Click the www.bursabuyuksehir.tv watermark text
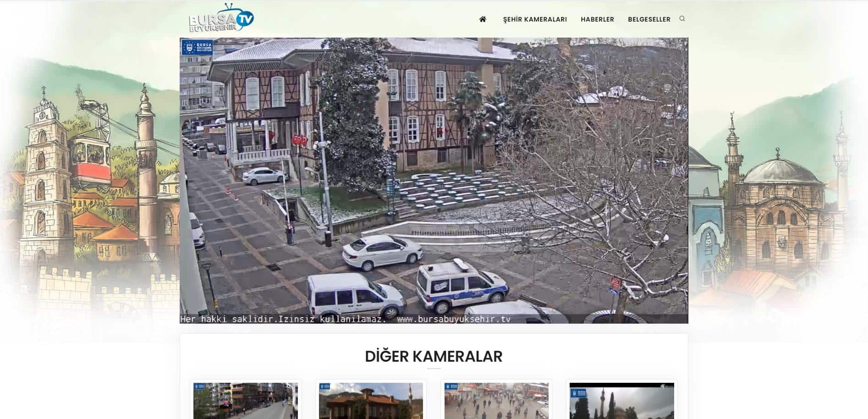 pyautogui.click(x=453, y=319)
